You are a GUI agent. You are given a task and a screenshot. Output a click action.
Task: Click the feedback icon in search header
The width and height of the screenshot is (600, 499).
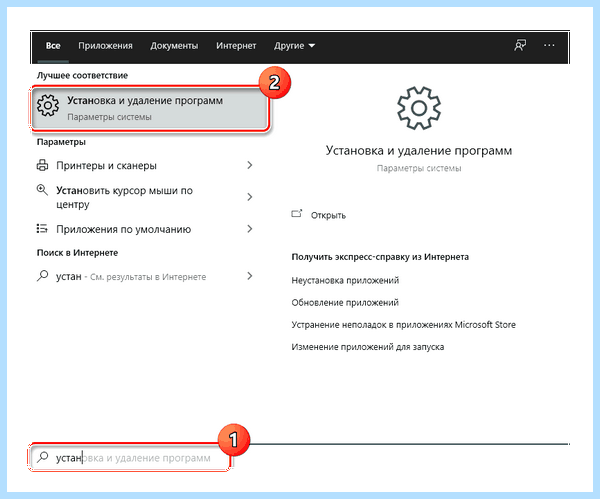(520, 45)
